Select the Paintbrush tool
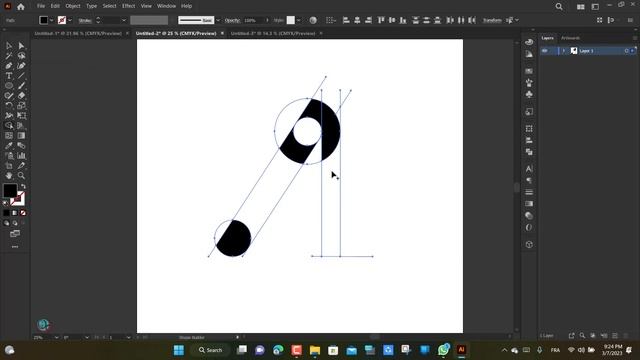The image size is (640, 360). click(21, 86)
